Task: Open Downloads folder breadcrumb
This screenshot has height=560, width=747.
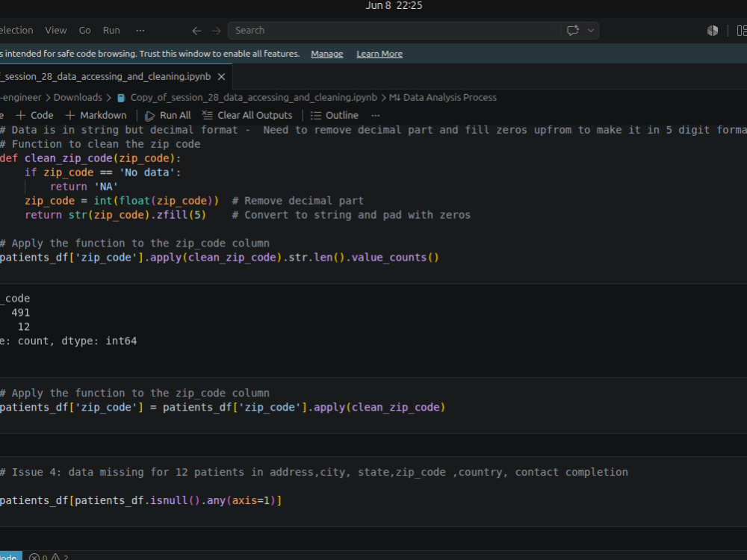Action: pos(78,98)
